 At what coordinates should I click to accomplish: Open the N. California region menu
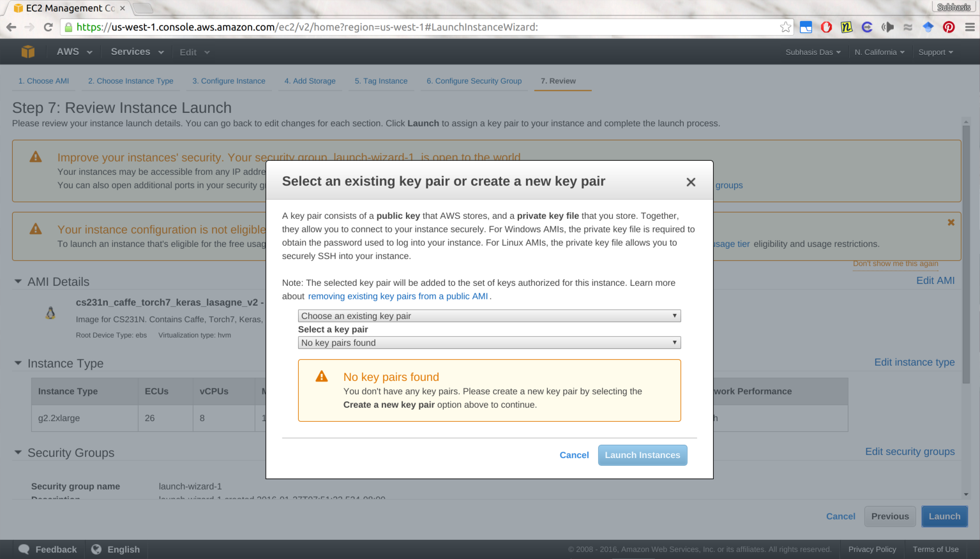(879, 52)
